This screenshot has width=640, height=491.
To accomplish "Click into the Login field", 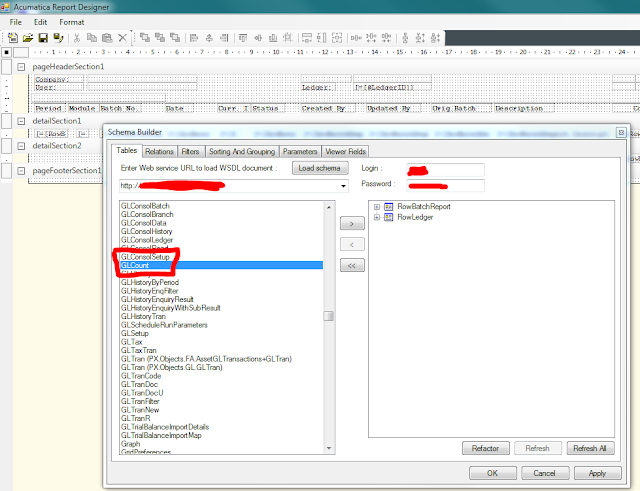I will tap(446, 170).
